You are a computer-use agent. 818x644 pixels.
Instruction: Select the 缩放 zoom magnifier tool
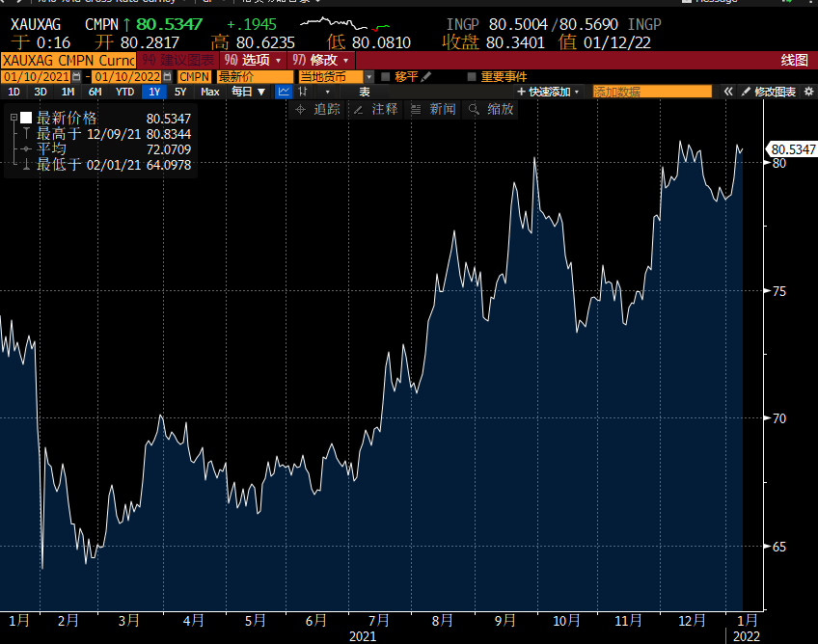coord(490,110)
